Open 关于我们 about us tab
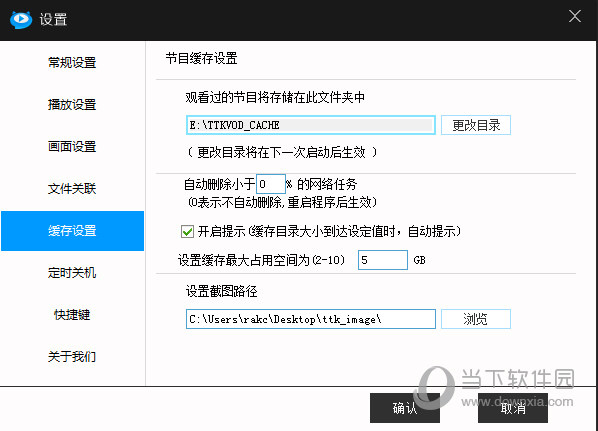Image resolution: width=598 pixels, height=431 pixels. 72,357
